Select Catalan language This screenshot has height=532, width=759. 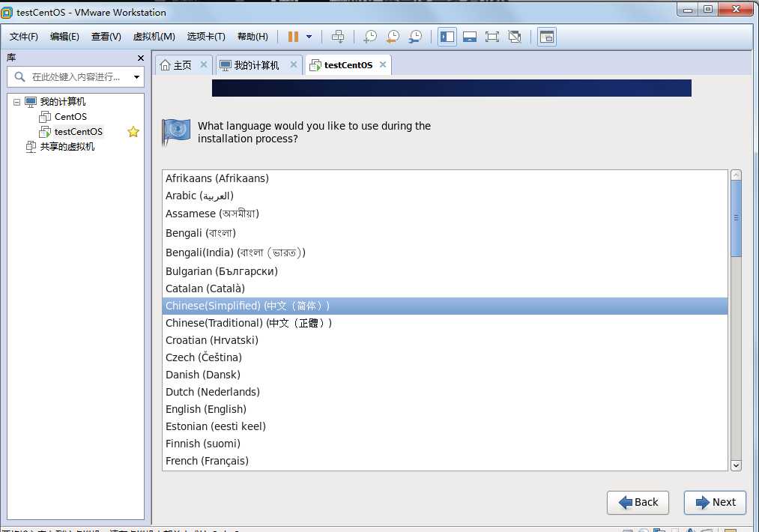[445, 288]
